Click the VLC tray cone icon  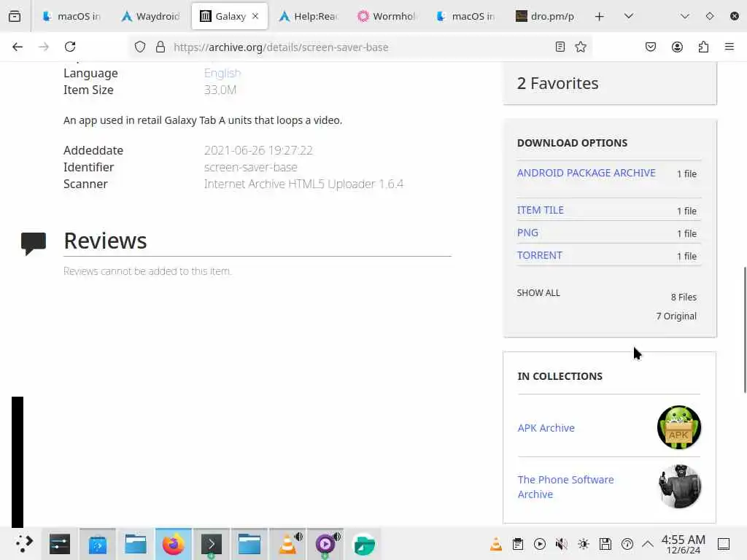[496, 544]
